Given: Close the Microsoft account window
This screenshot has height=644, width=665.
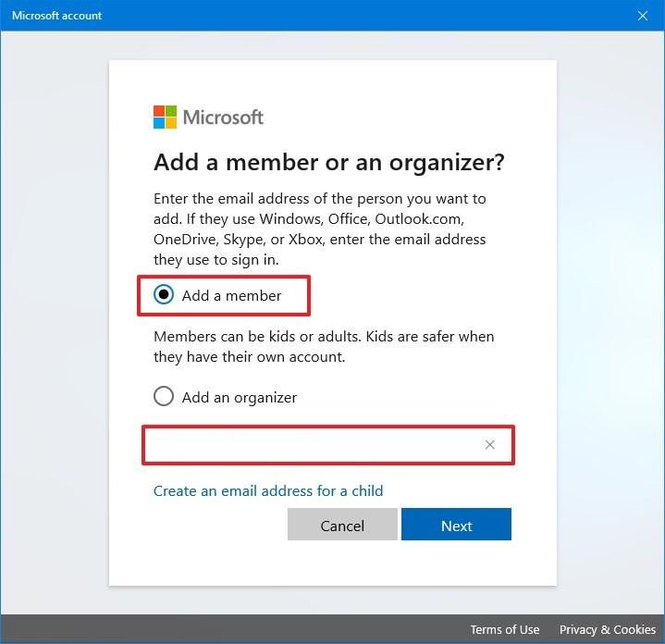Looking at the screenshot, I should [x=643, y=16].
